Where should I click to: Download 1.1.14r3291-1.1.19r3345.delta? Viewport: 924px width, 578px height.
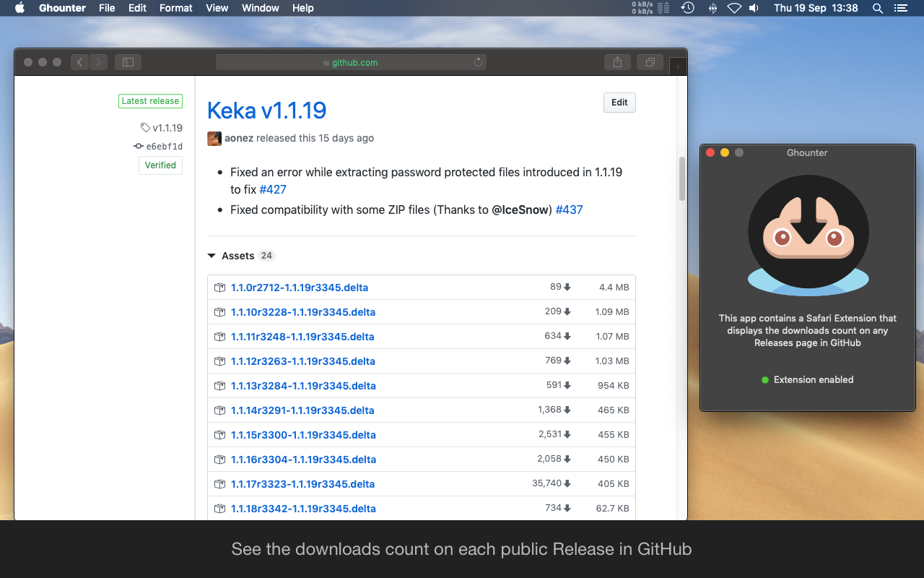coord(302,410)
